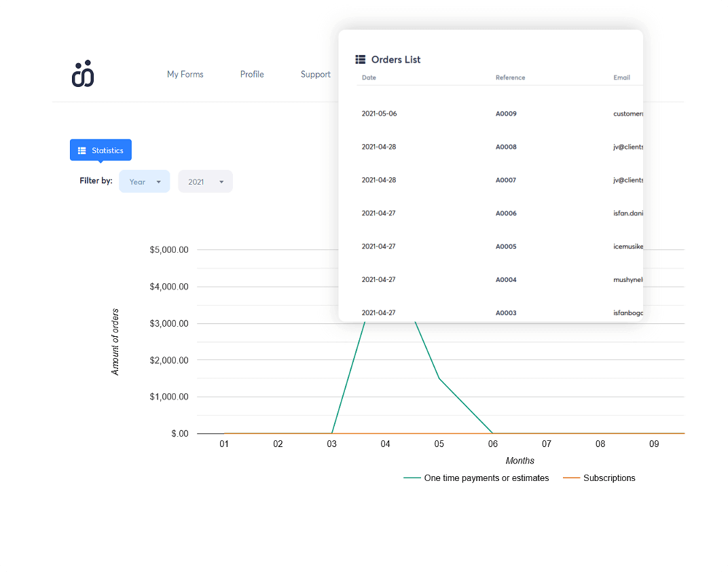728x572 pixels.
Task: Go to My Forms menu
Action: [x=185, y=74]
